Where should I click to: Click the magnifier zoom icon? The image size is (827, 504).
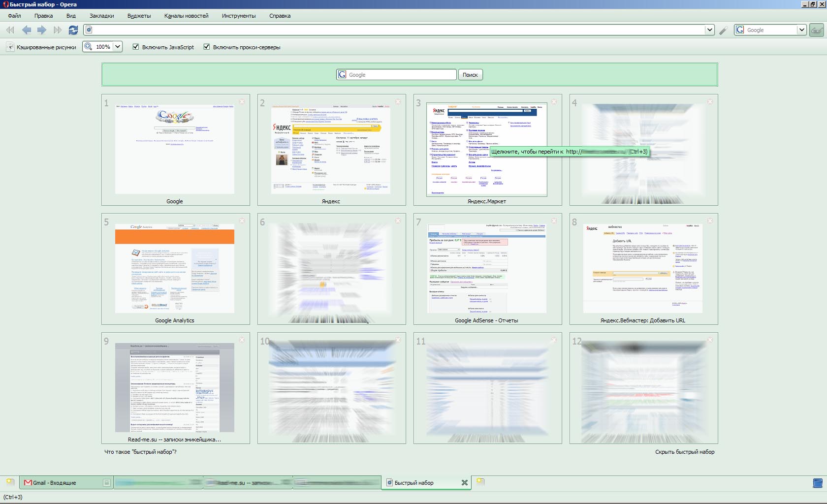(89, 47)
